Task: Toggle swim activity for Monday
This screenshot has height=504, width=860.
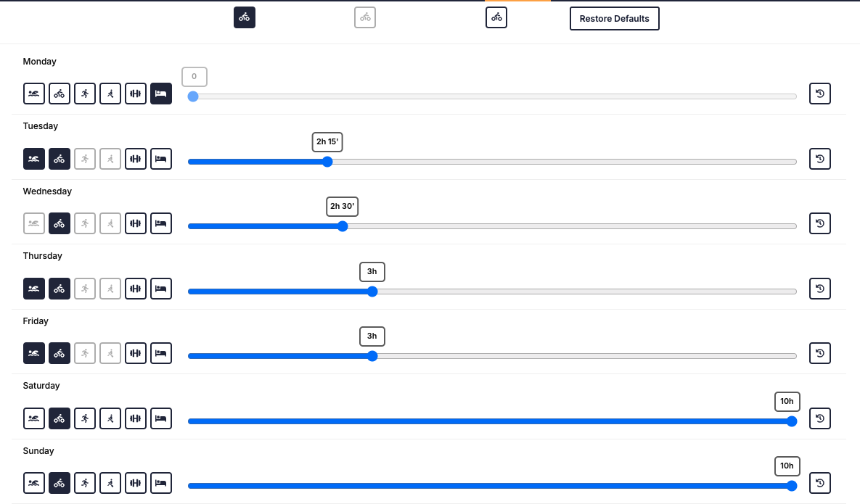Action: pos(34,94)
